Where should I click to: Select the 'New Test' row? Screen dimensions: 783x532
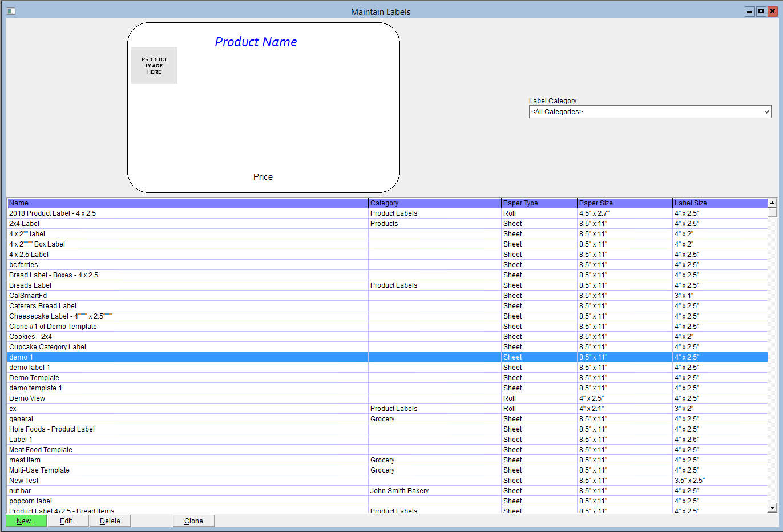(388, 481)
